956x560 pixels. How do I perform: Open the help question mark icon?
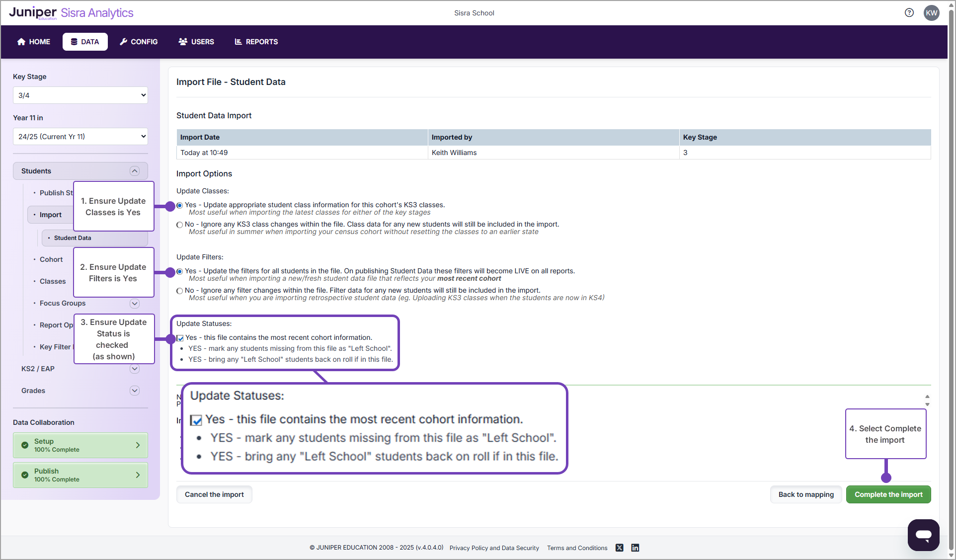[909, 12]
